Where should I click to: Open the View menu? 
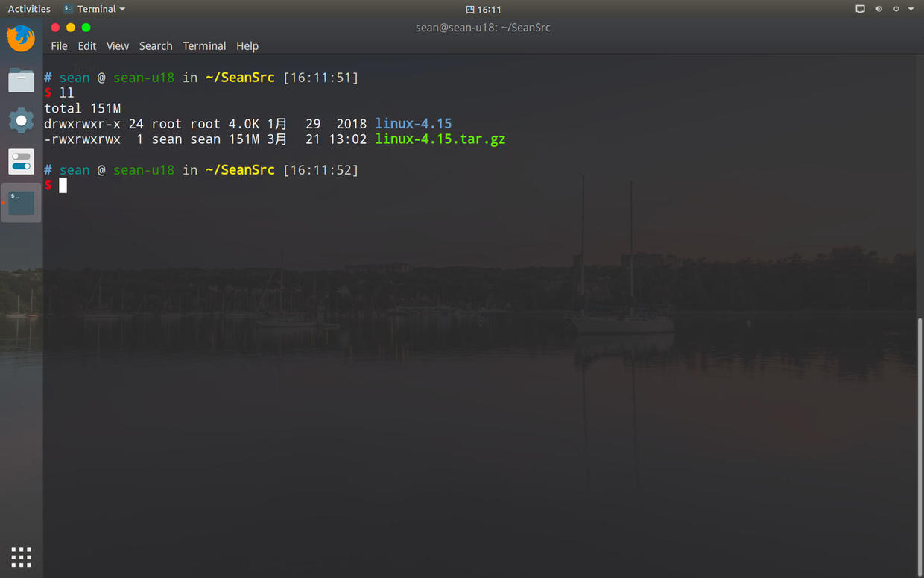[118, 45]
